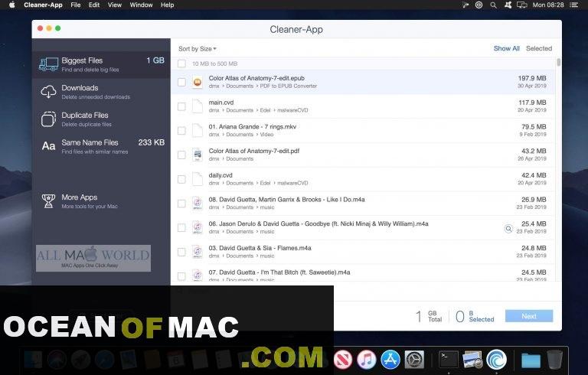Select I'm That Bitch (ft. Saweetie).m4a row
The width and height of the screenshot is (588, 375).
363,273
